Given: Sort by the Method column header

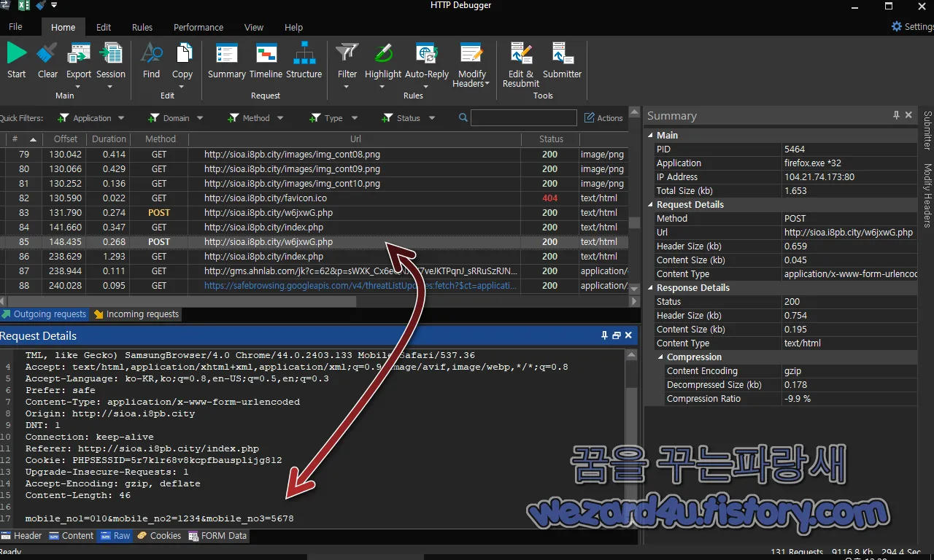Looking at the screenshot, I should pos(160,139).
